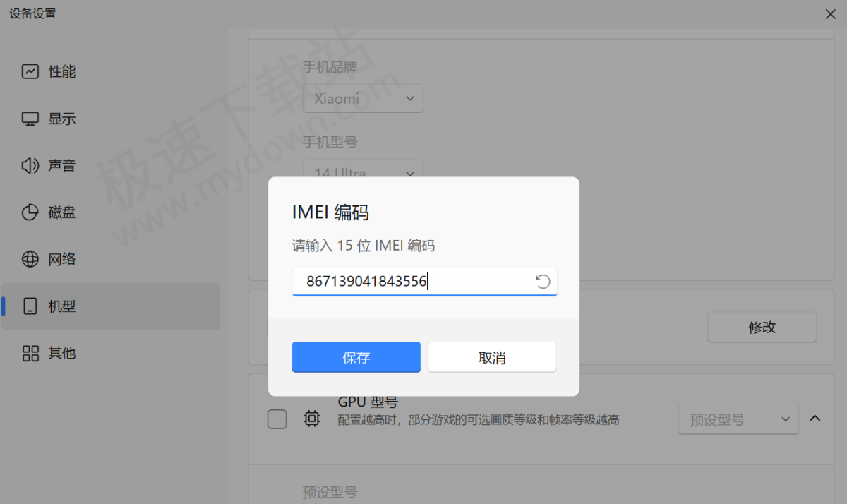Click the 修改 modify button

tap(762, 327)
